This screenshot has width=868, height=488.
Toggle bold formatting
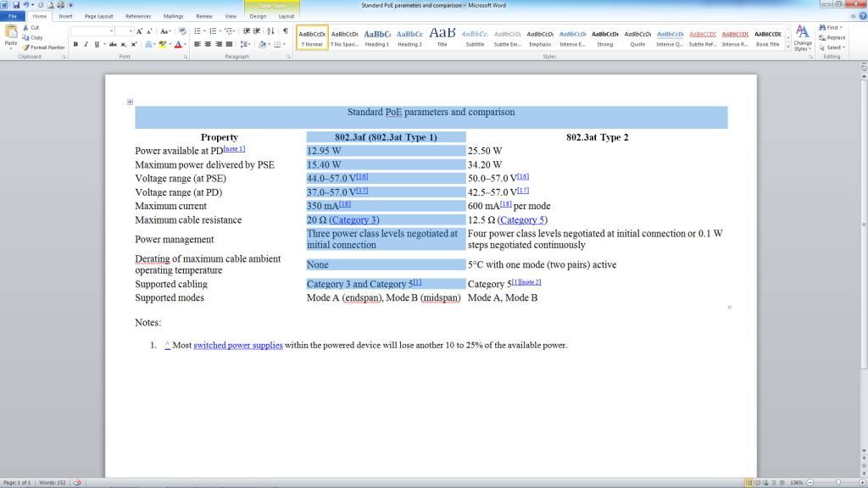pos(75,44)
